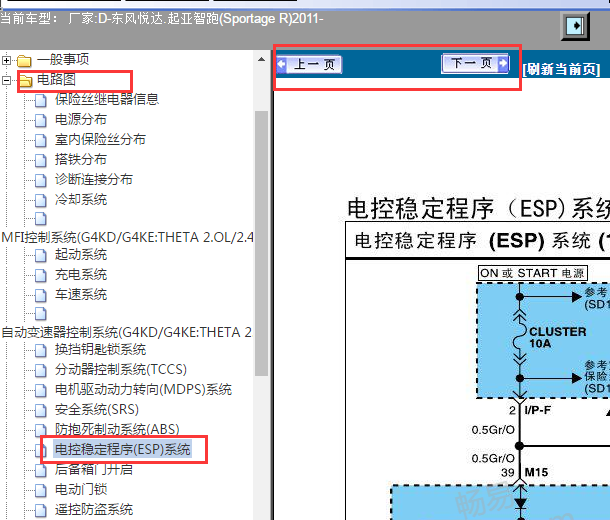
Task: Click the M15 connector label
Action: coord(536,472)
